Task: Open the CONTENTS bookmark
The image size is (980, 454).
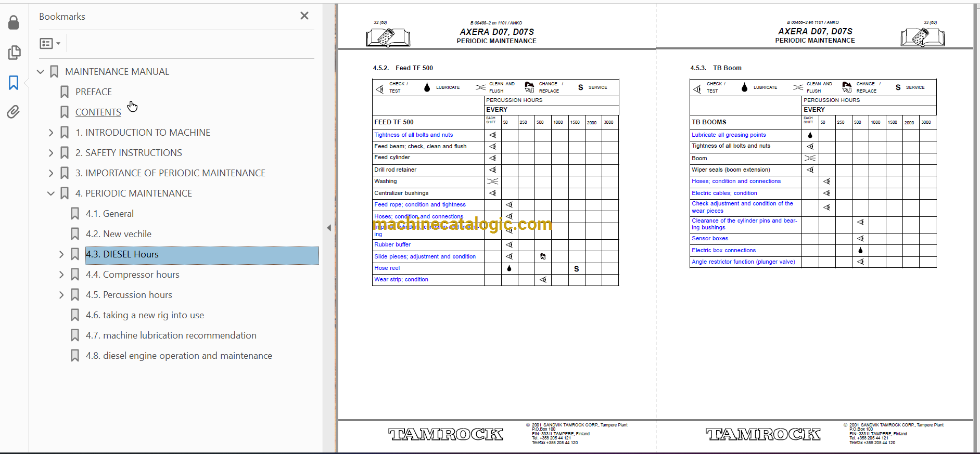Action: pyautogui.click(x=98, y=112)
